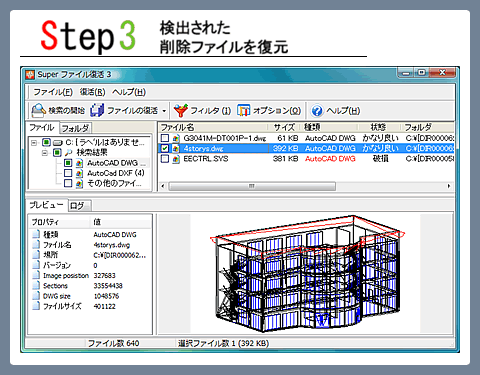Screen dimensions: 480x375
Task: Click the 値 column header in the properties list
Action: (x=120, y=222)
